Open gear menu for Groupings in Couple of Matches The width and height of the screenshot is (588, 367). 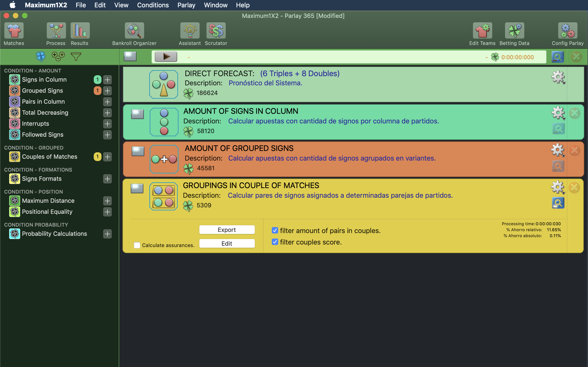558,187
